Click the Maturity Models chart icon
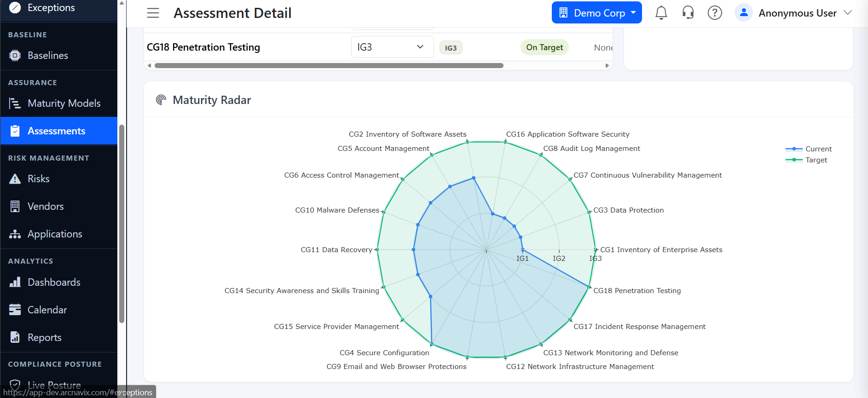This screenshot has height=398, width=868. pyautogui.click(x=15, y=104)
